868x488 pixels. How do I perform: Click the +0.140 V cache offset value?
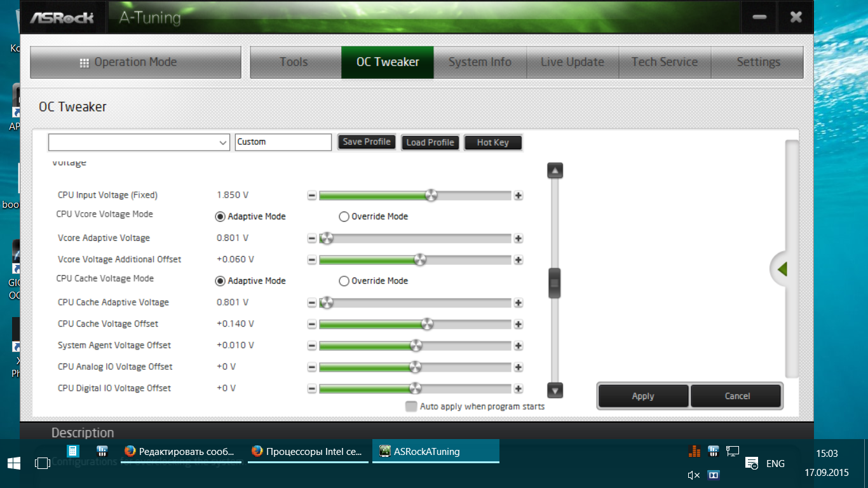pos(235,324)
